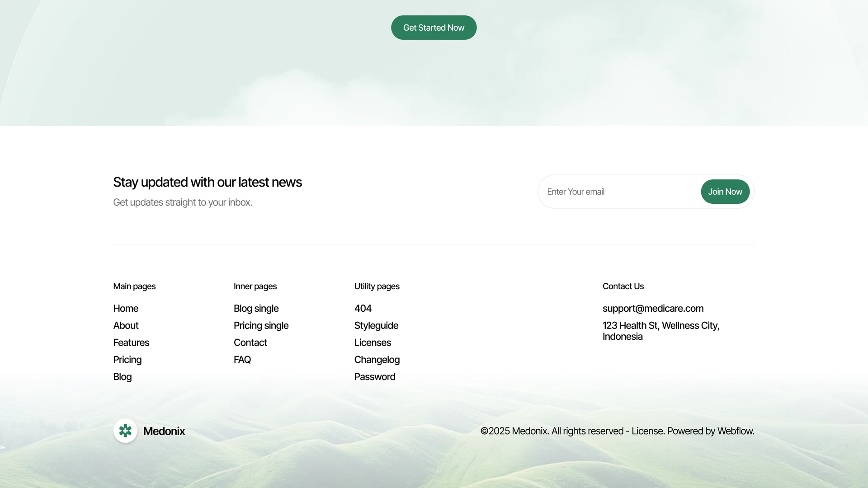
Task: Click the Join Now button
Action: coord(725,192)
